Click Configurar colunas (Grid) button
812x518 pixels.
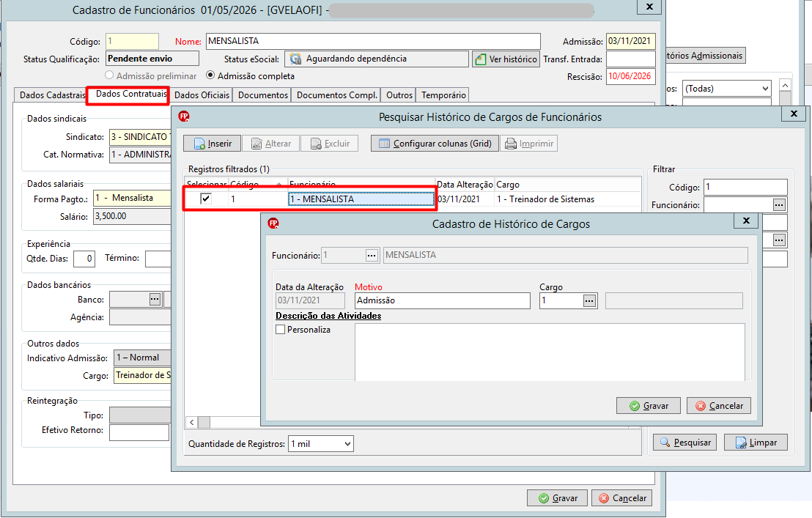pos(435,144)
